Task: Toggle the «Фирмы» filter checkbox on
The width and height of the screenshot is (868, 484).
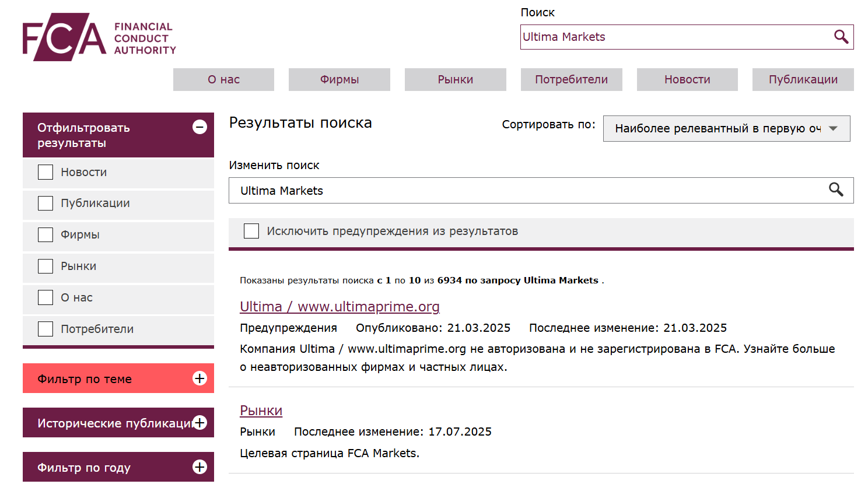Action: 45,234
